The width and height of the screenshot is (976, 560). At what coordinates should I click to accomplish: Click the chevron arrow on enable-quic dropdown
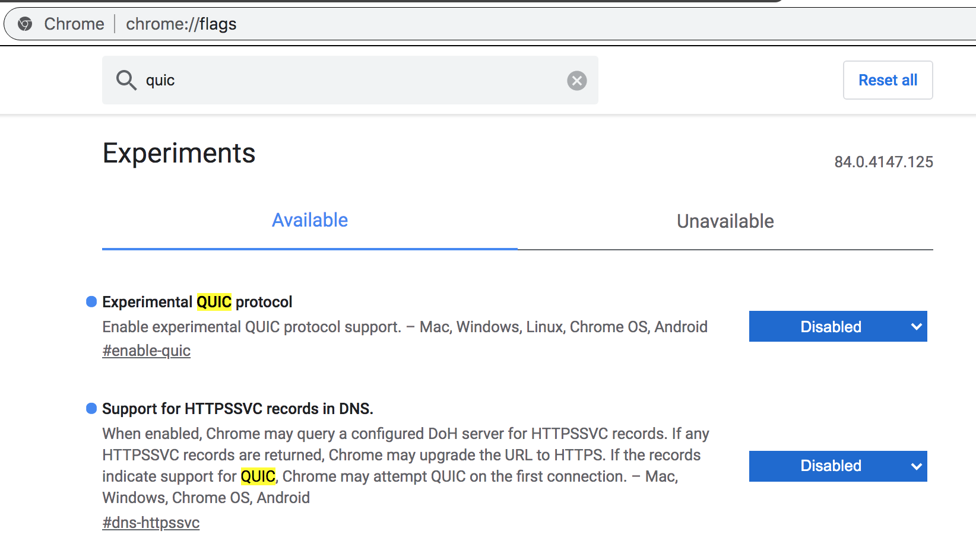[x=916, y=327]
